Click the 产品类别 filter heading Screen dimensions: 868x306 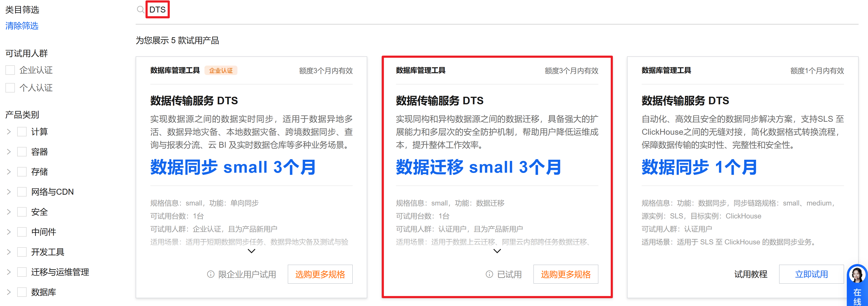[x=22, y=115]
